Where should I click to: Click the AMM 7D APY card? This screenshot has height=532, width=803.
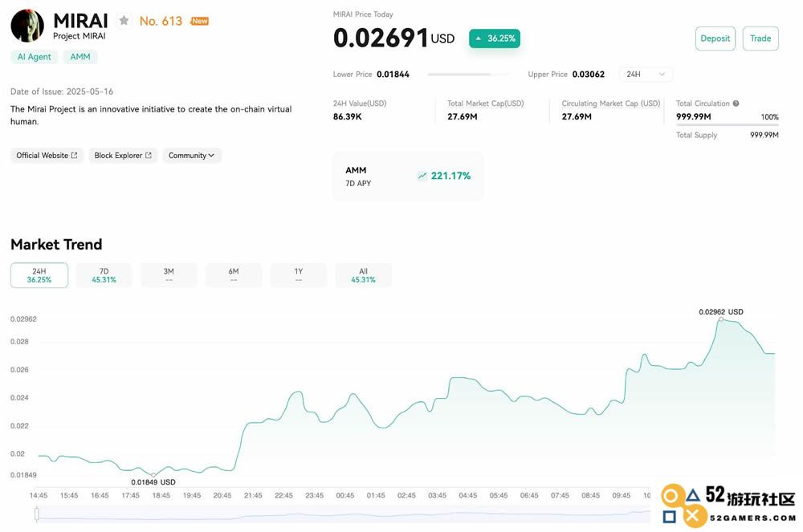click(x=408, y=177)
